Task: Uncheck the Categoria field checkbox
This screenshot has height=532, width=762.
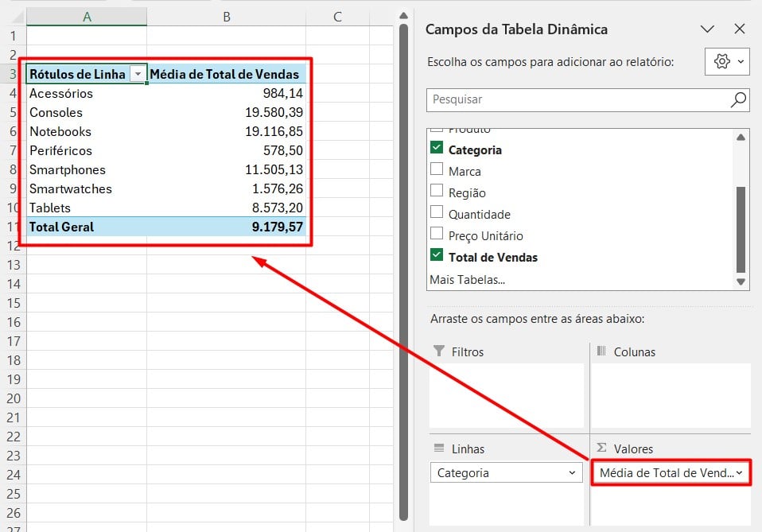Action: coord(437,147)
